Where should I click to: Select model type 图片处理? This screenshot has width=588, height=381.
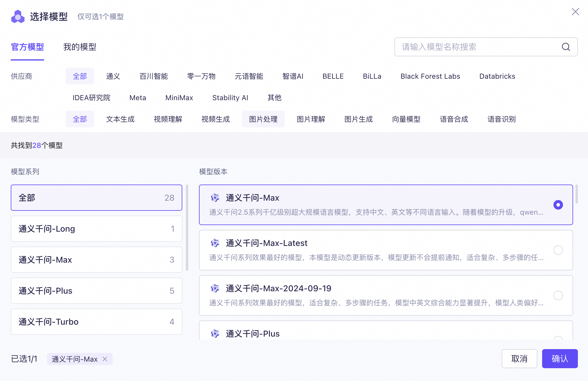pyautogui.click(x=263, y=119)
